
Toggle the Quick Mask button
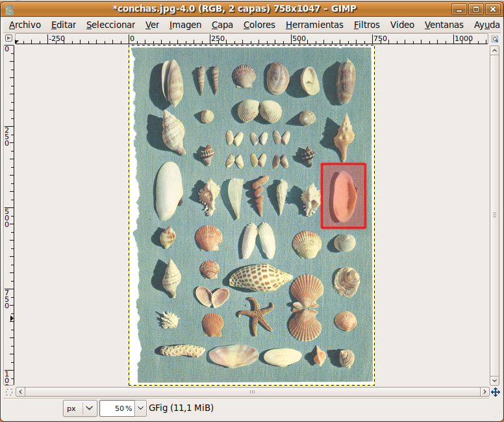pyautogui.click(x=8, y=392)
